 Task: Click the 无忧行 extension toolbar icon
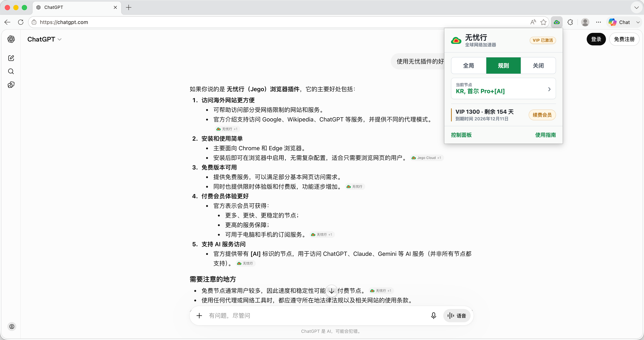coord(557,22)
